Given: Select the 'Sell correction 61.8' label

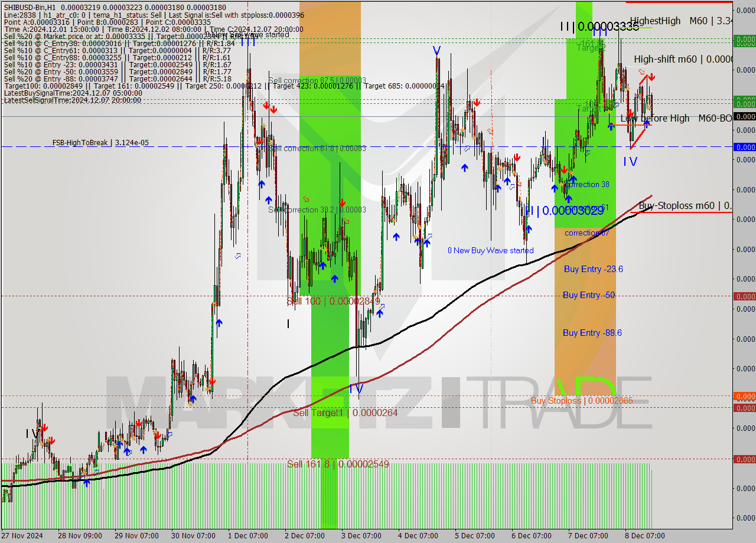Looking at the screenshot, I should point(317,148).
